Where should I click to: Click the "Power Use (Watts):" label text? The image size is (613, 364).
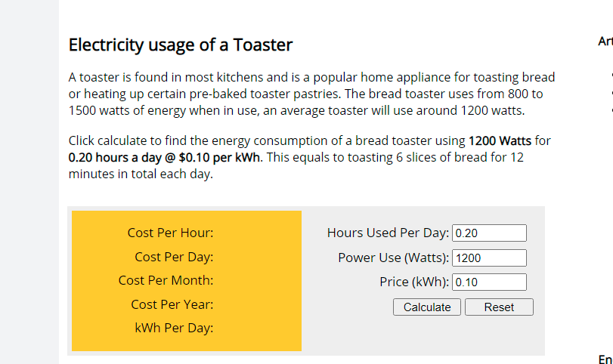coord(393,258)
